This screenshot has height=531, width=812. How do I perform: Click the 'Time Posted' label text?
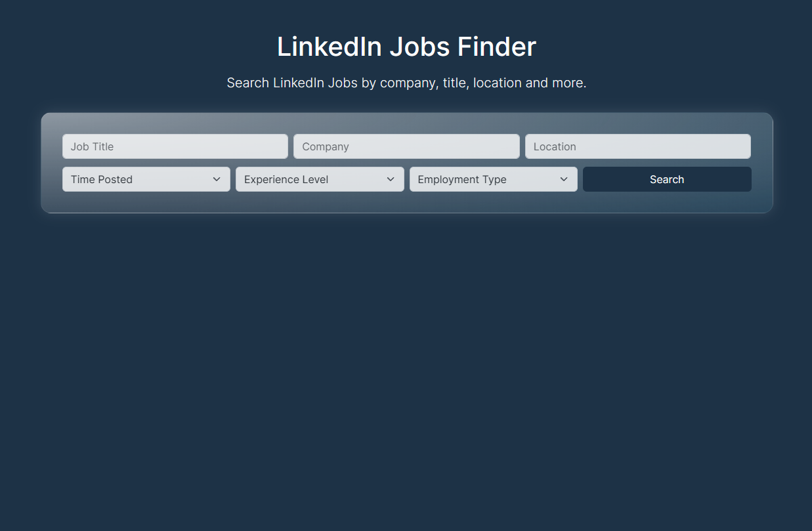(102, 179)
